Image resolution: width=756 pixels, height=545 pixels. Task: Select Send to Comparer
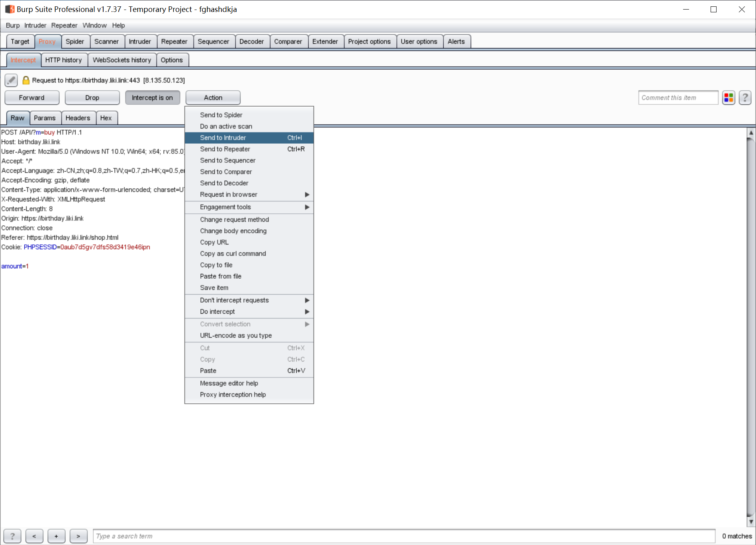click(249, 172)
